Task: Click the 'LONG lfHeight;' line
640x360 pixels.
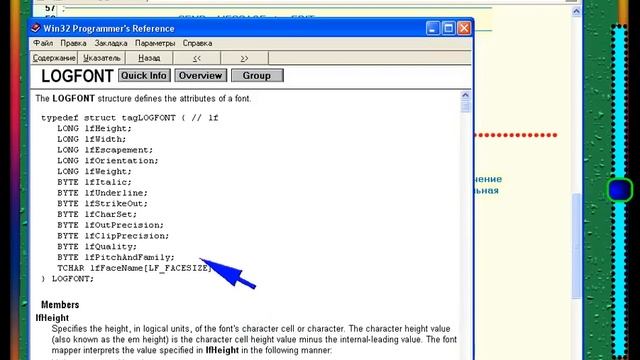Action: [94, 129]
